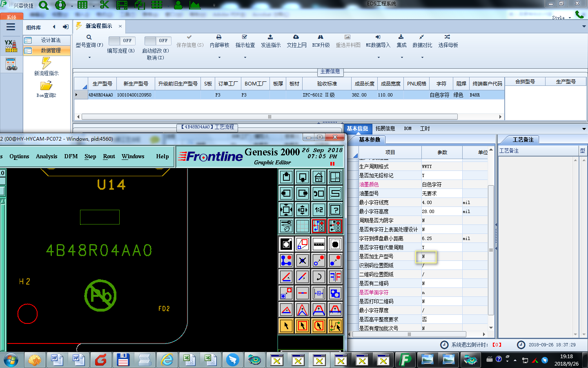This screenshot has height=368, width=588.
Task: Click the Genesis mirror F icon
Action: [x=335, y=277]
